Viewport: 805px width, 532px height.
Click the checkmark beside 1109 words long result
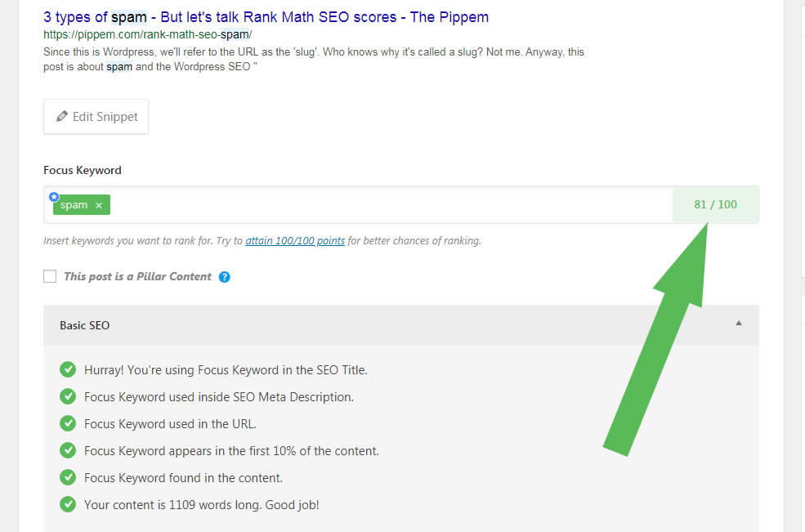(x=68, y=504)
